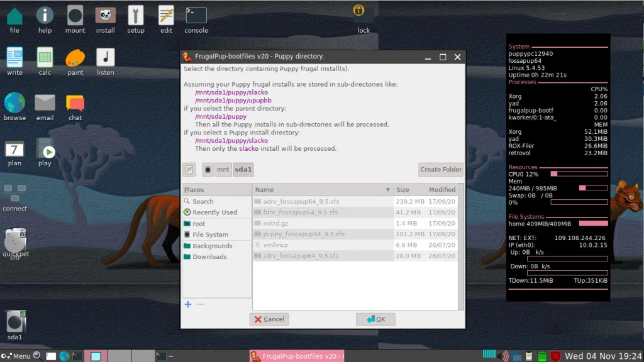The image size is (644, 362).
Task: Launch the write word processor icon
Action: click(14, 62)
